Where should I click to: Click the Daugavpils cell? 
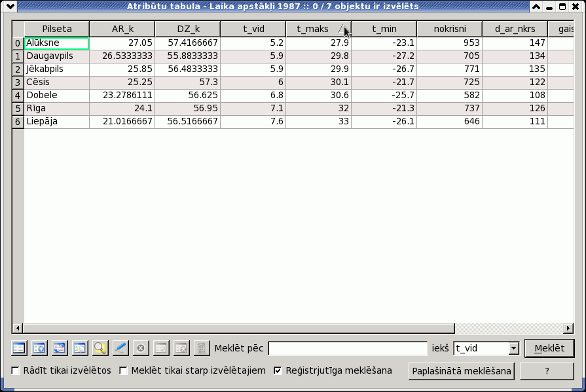(57, 56)
